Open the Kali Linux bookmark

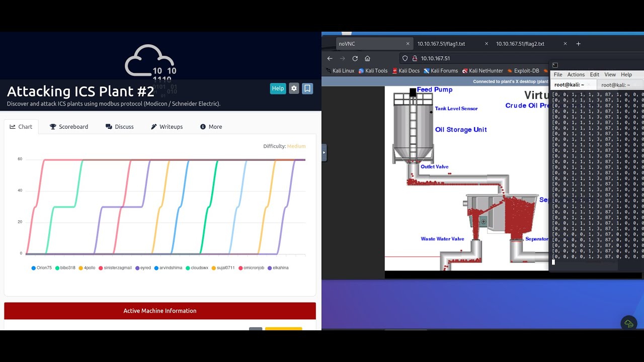point(340,71)
